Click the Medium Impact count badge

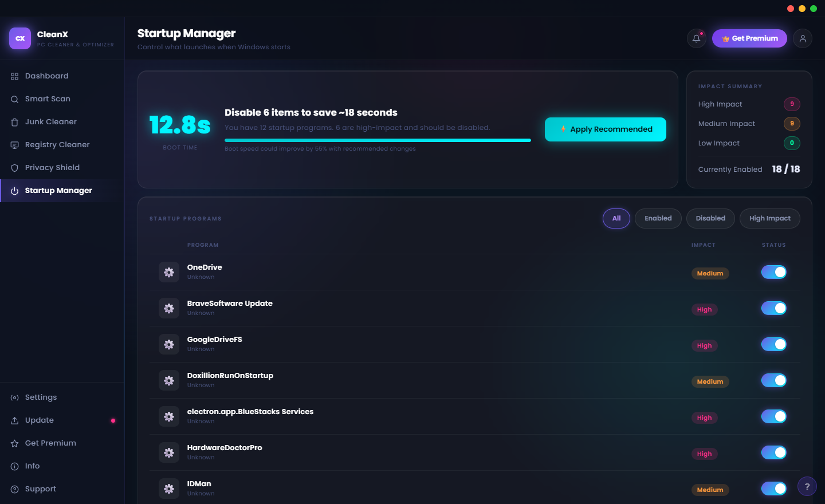[x=792, y=124]
